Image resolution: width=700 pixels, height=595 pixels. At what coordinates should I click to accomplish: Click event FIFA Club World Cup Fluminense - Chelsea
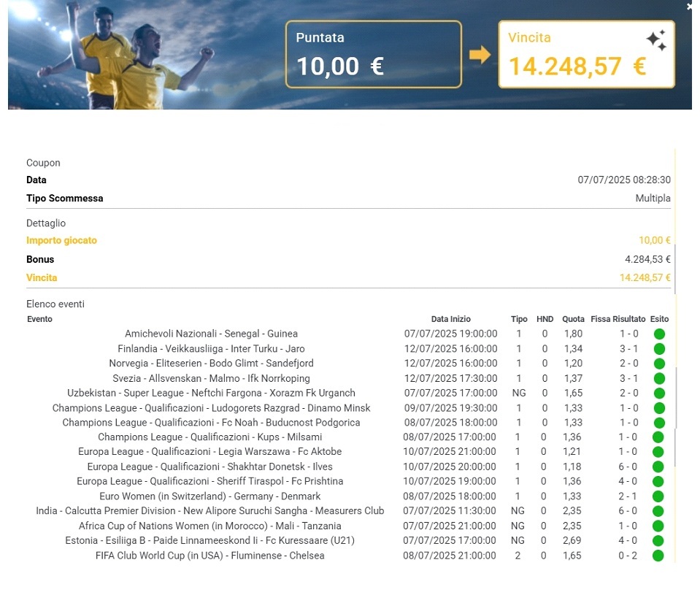point(209,556)
